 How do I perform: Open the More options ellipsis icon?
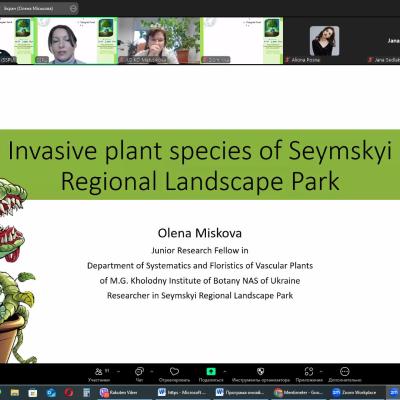tap(345, 371)
